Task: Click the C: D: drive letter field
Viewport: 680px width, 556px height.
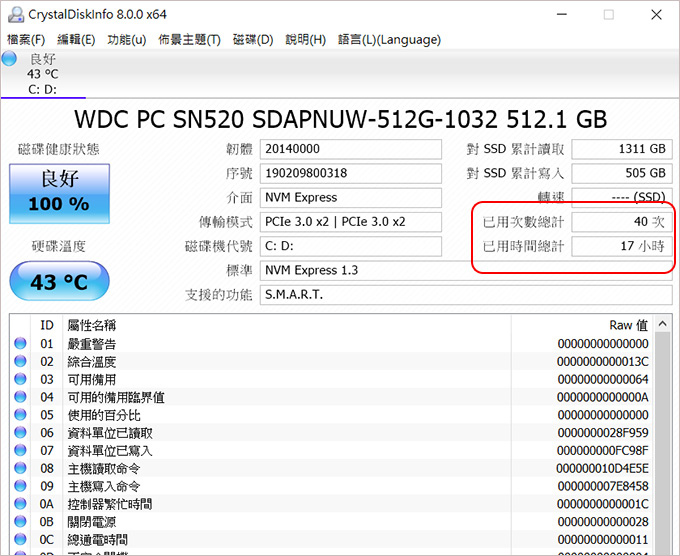Action: pos(351,246)
